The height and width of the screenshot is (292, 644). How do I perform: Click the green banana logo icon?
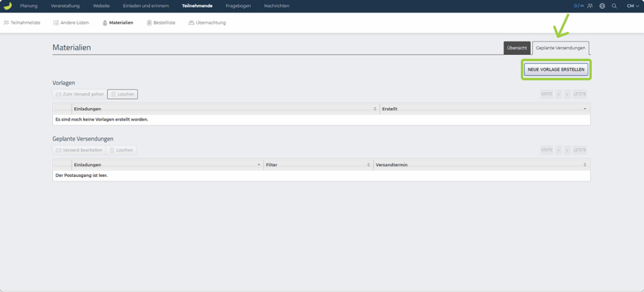pos(8,6)
